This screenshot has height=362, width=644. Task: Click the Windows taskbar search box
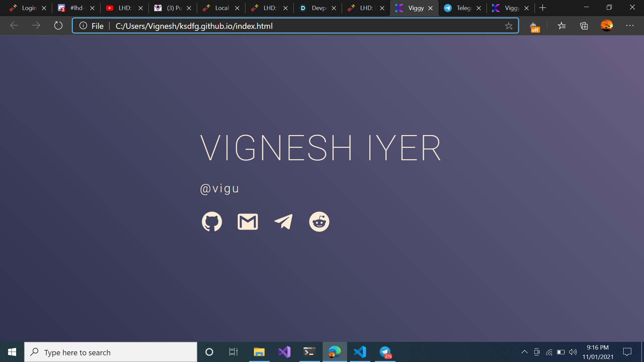(111, 352)
